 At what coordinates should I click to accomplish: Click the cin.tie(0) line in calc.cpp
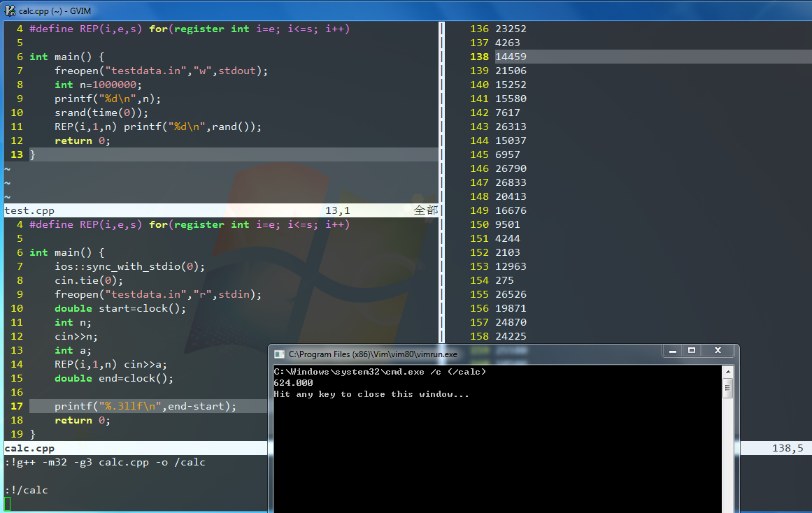(x=89, y=280)
